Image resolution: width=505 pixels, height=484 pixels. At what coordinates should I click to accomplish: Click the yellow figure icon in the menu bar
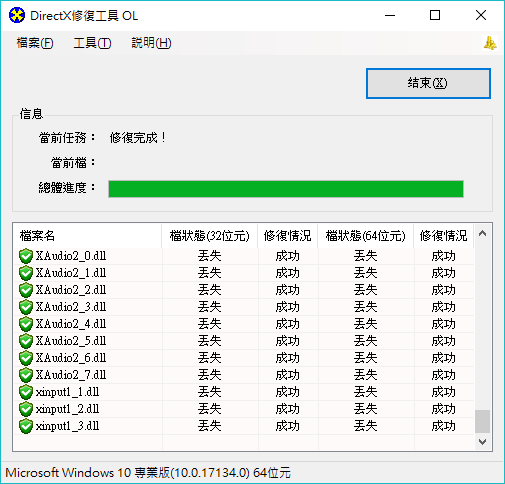[490, 43]
